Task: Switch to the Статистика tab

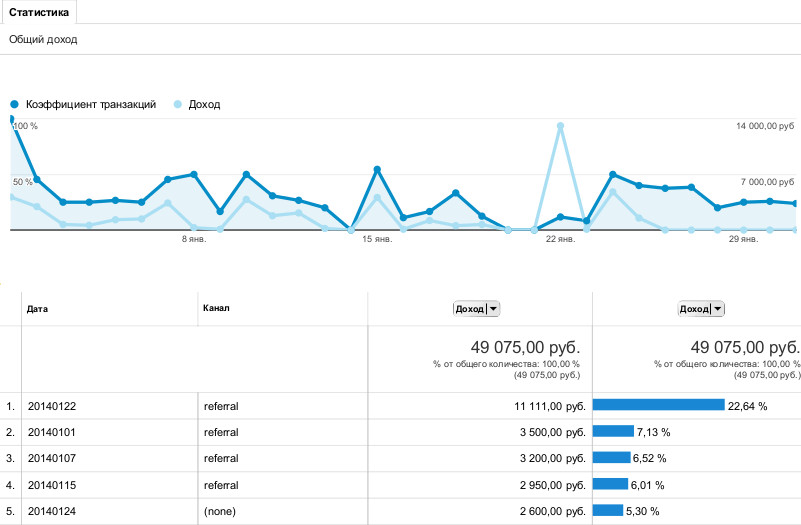Action: [38, 12]
